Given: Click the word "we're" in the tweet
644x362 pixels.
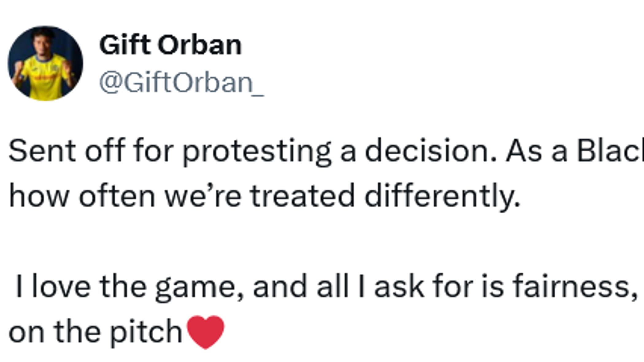Looking at the screenshot, I should 203,196.
